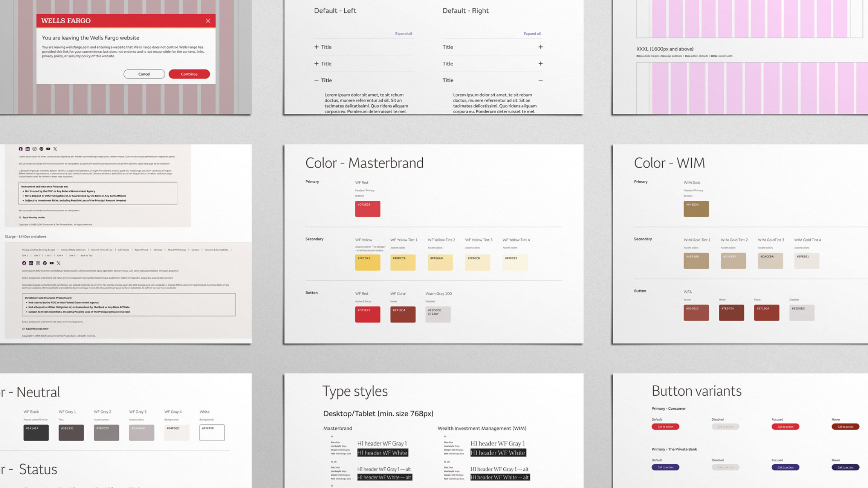Expand first Title plus in Default - Right
This screenshot has width=868, height=488.
540,47
